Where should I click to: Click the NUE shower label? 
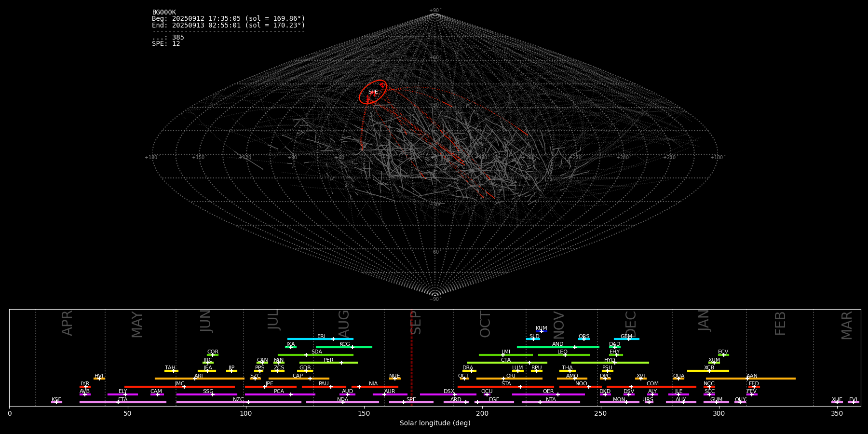394,376
